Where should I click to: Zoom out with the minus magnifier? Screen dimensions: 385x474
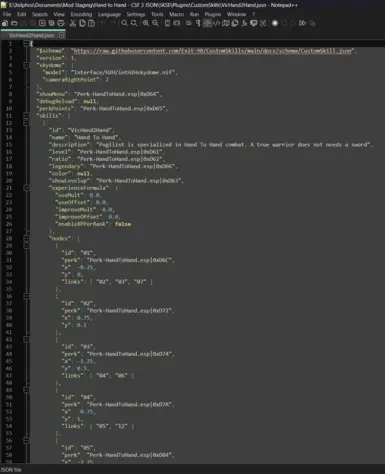point(155,23)
